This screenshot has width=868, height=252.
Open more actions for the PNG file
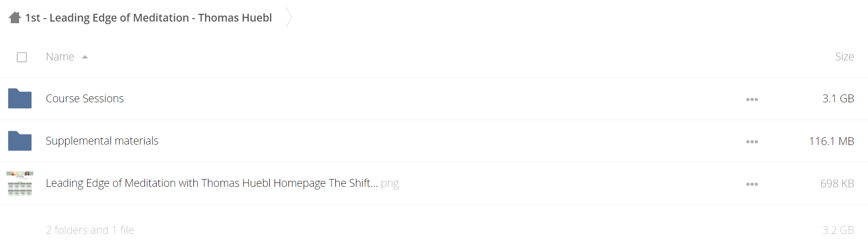click(x=752, y=184)
